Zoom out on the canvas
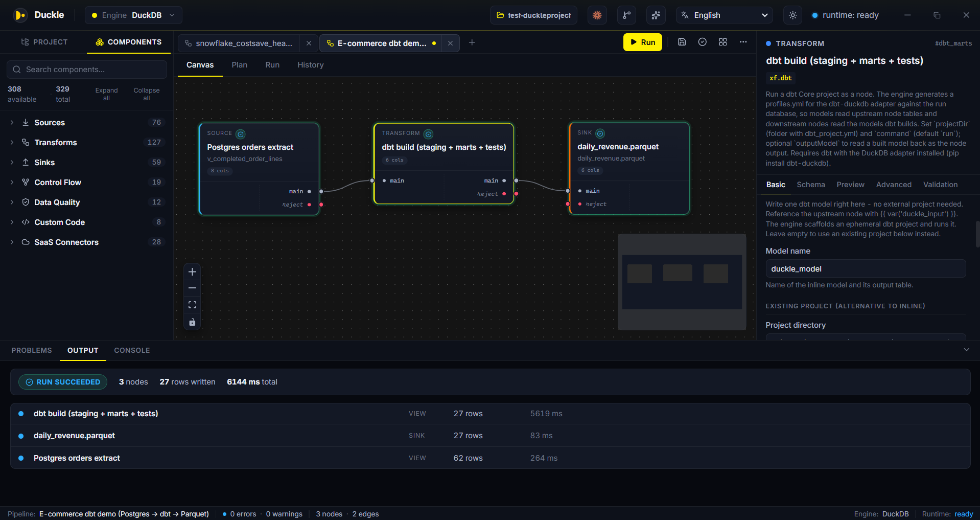Screen dimensions: 980x520 pos(192,288)
